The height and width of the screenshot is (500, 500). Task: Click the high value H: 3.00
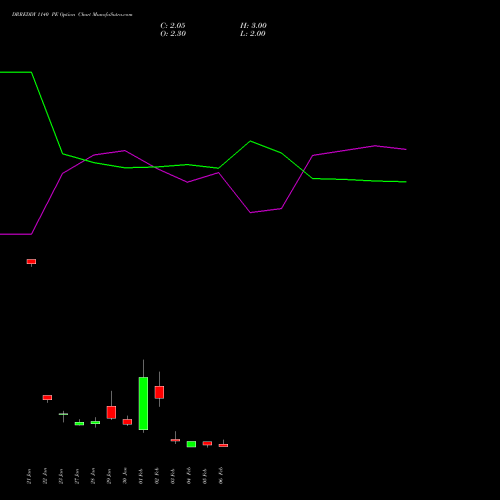(x=253, y=26)
